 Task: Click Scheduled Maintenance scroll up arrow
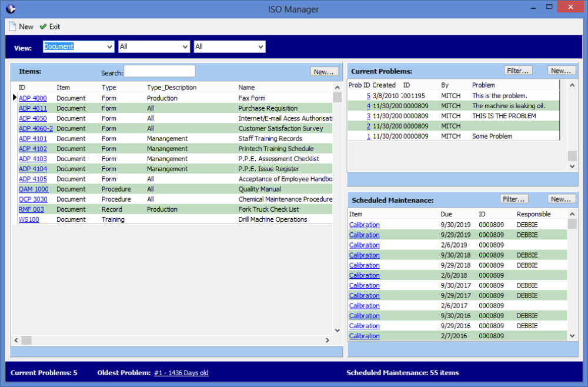tap(572, 214)
